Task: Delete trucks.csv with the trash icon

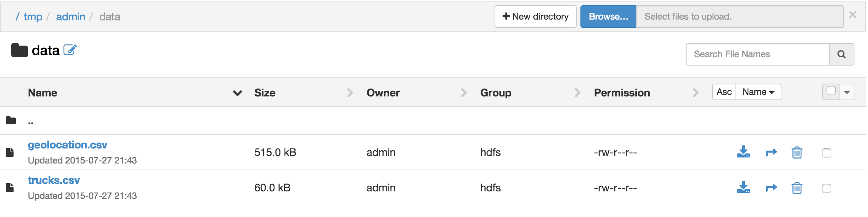Action: click(797, 188)
